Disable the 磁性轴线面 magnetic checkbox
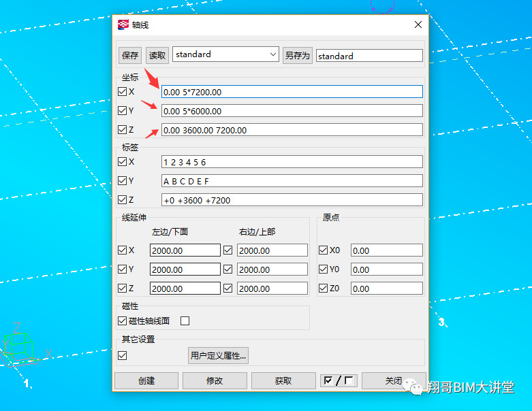 pyautogui.click(x=123, y=320)
